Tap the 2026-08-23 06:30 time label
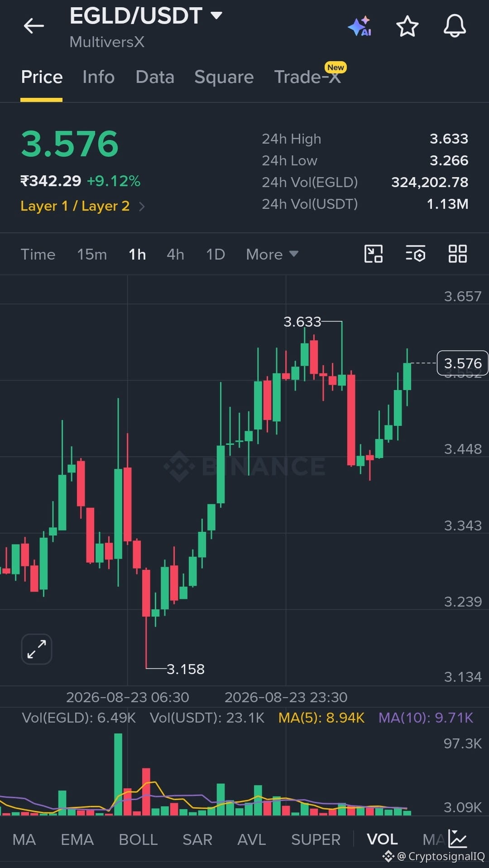The image size is (489, 868). click(128, 697)
